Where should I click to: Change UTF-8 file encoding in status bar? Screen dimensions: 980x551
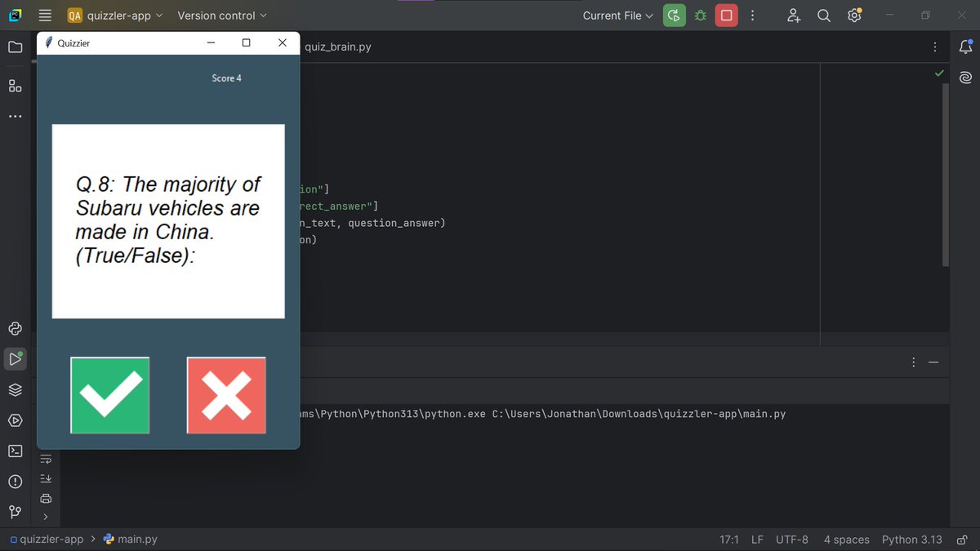(x=792, y=540)
